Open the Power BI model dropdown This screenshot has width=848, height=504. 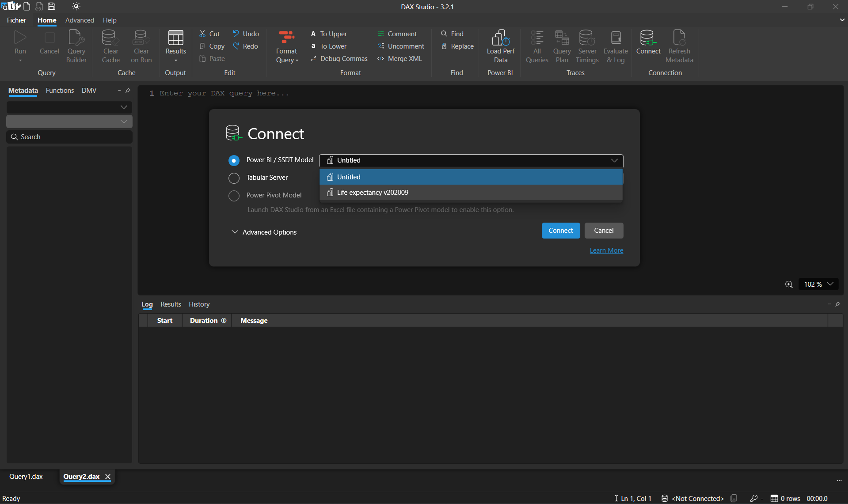pyautogui.click(x=471, y=160)
